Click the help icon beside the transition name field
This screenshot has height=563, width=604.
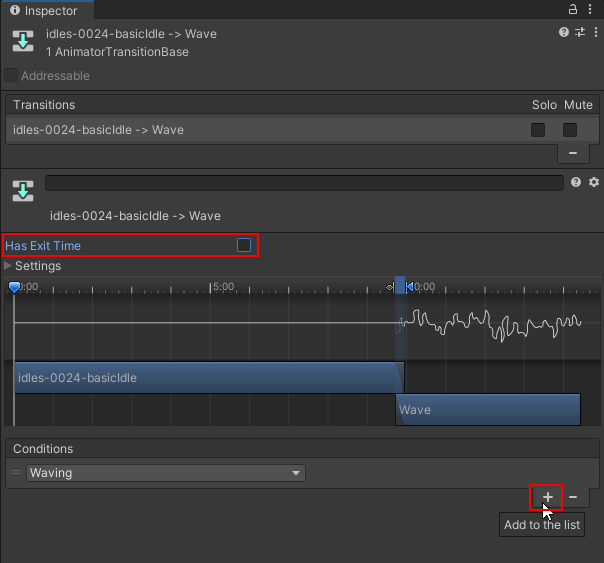point(576,183)
